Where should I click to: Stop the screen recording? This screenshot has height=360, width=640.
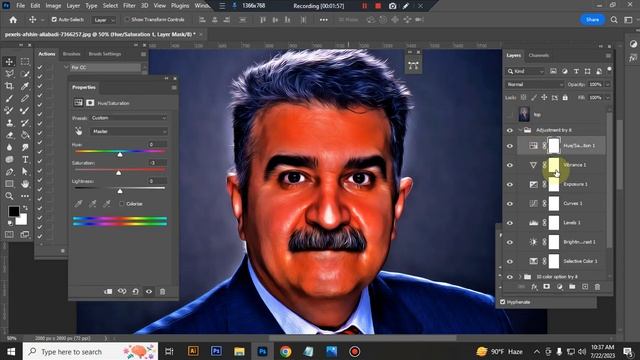(x=378, y=6)
